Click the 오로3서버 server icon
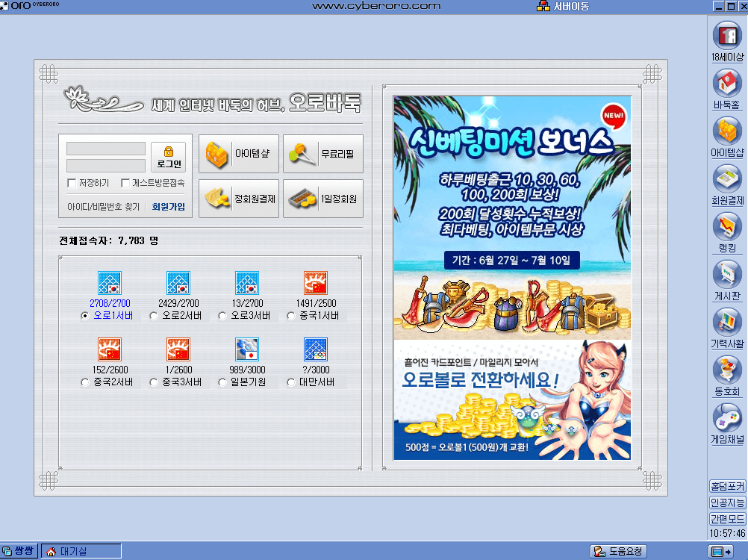Screen dimensions: 748x560 247,283
